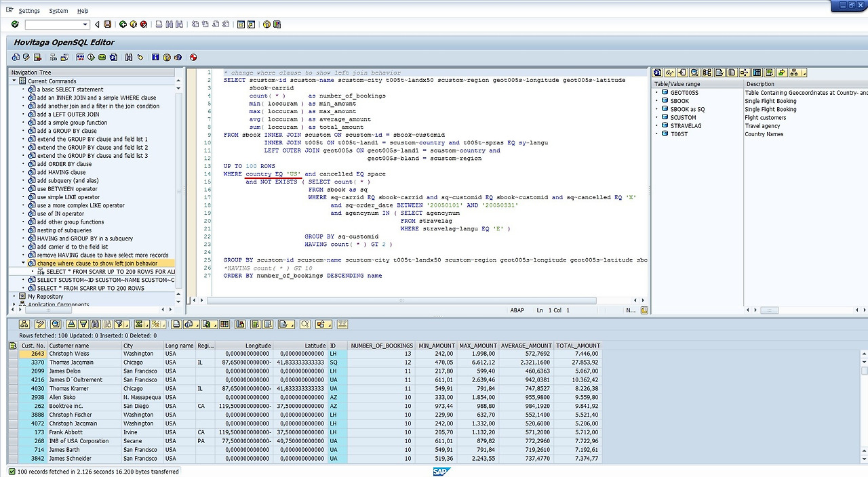Viewport: 868px width, 477px height.
Task: Click the results grid vertical scrollbar
Action: [x=864, y=407]
